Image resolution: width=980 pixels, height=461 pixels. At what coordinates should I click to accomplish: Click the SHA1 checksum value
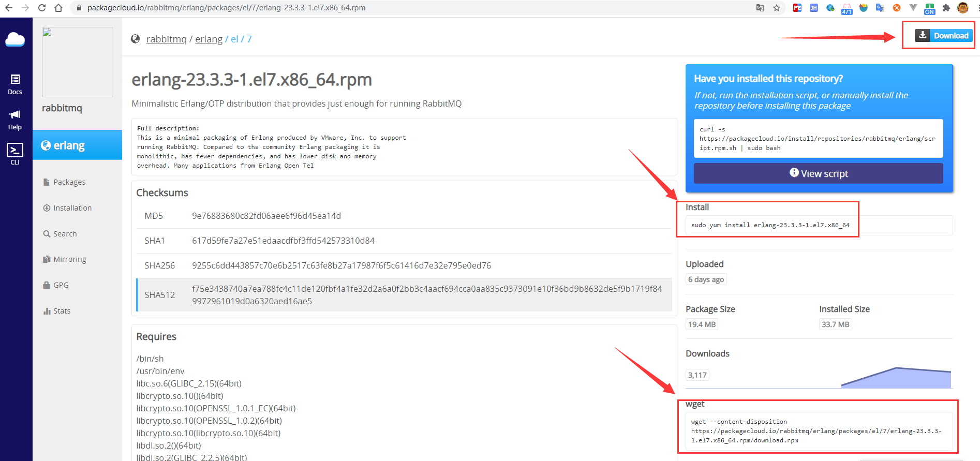[x=283, y=241]
